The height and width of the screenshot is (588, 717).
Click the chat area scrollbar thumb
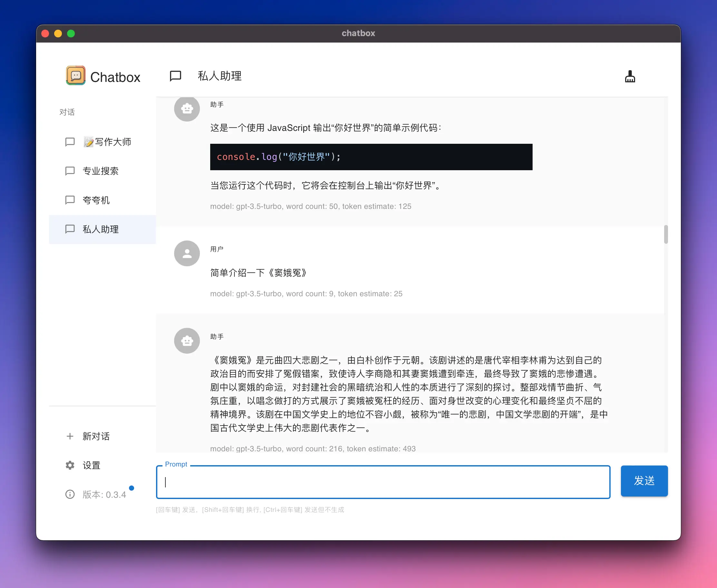point(665,234)
